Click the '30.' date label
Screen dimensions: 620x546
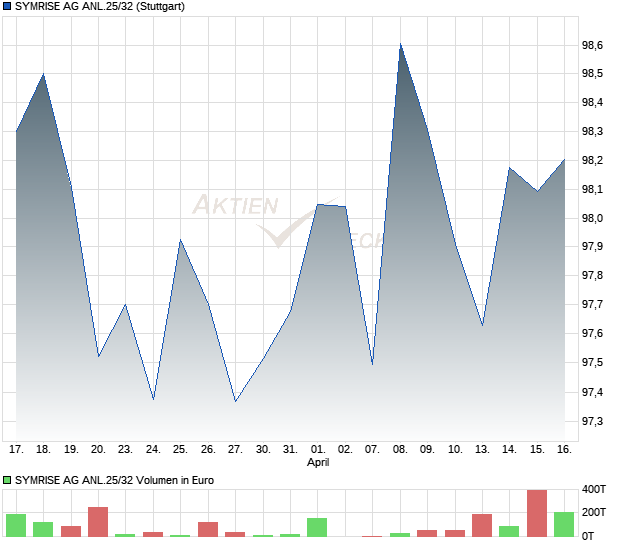(x=263, y=450)
